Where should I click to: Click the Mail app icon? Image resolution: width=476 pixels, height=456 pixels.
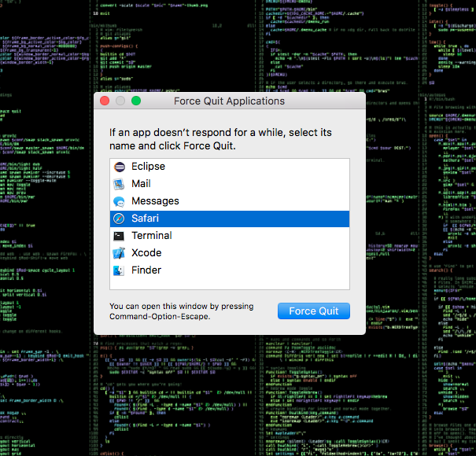tap(119, 184)
